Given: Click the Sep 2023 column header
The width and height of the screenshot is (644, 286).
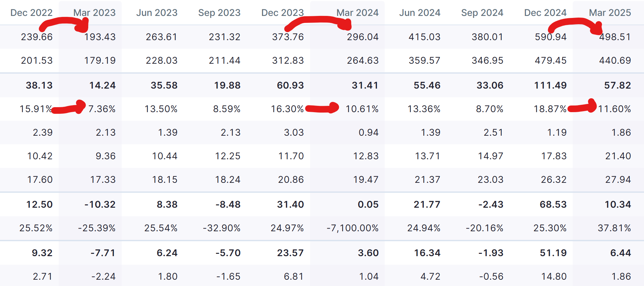Looking at the screenshot, I should 219,13.
